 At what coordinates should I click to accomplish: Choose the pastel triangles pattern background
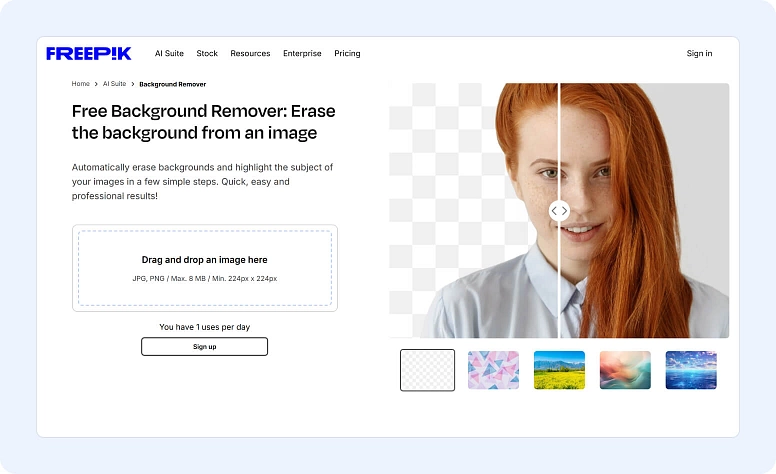tap(493, 369)
